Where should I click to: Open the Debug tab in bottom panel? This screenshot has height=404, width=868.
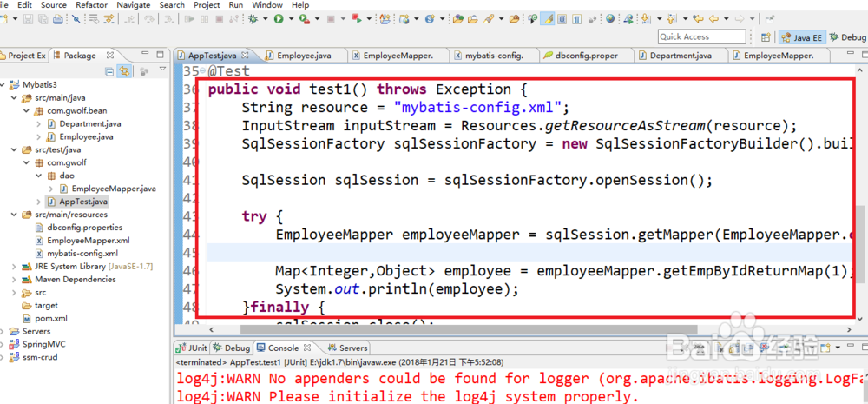(232, 348)
